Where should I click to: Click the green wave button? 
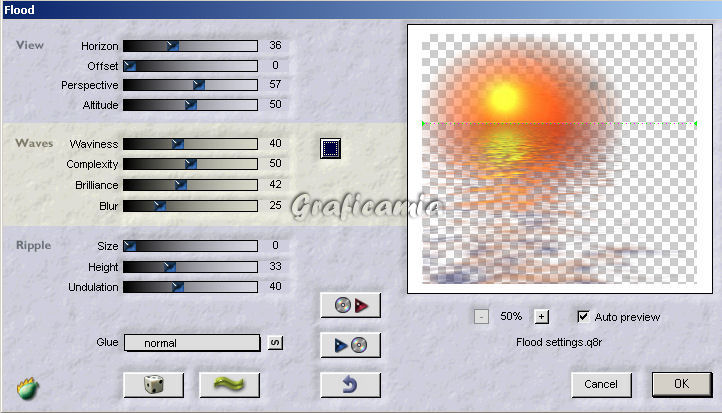229,384
